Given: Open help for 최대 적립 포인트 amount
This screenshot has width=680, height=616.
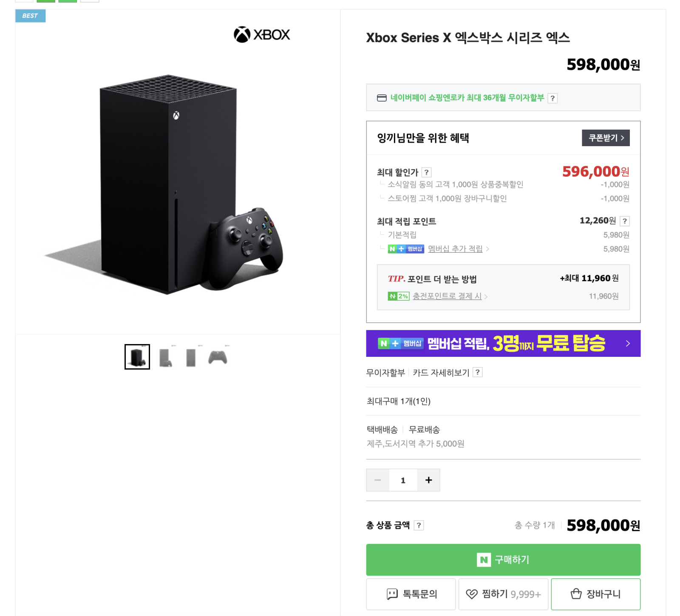Looking at the screenshot, I should click(x=624, y=221).
